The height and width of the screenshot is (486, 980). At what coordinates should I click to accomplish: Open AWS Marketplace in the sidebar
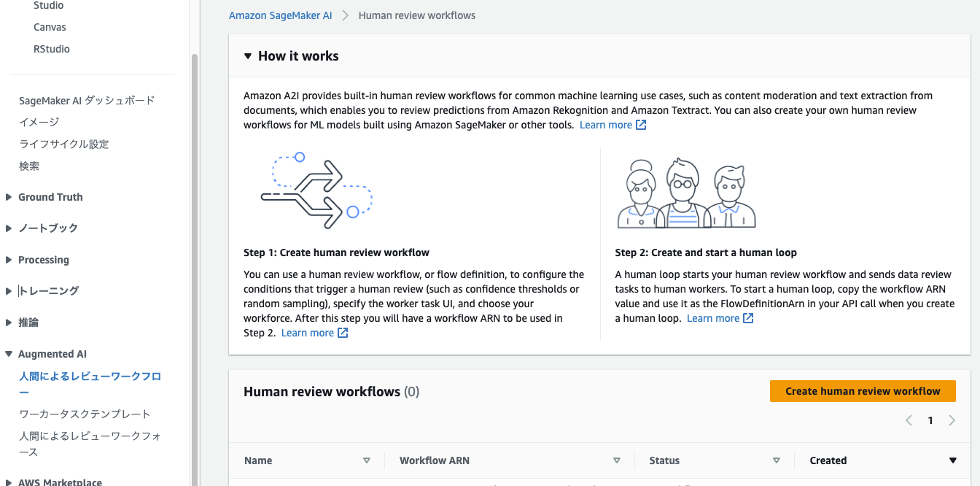point(60,482)
